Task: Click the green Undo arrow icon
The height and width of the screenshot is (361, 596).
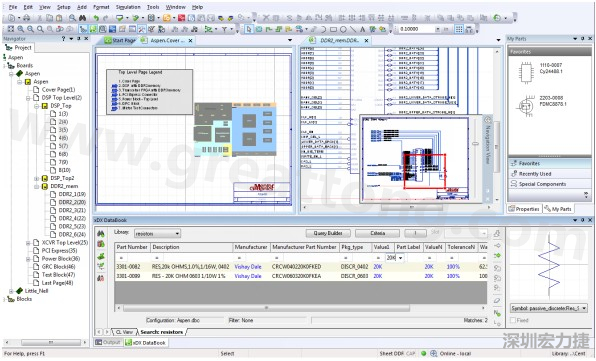Action: point(96,18)
